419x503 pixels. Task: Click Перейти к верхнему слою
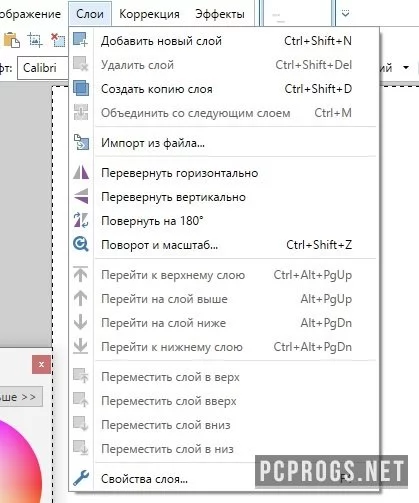tap(224, 275)
